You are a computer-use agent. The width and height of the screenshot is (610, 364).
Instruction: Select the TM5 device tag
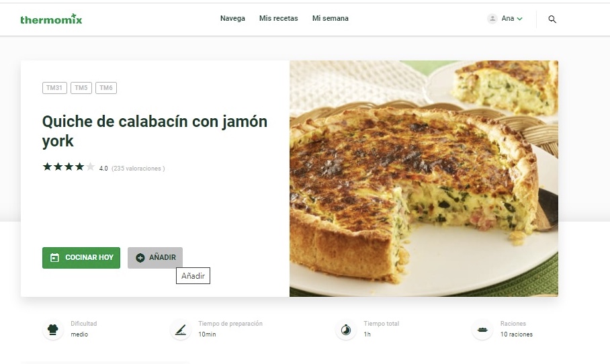(81, 88)
